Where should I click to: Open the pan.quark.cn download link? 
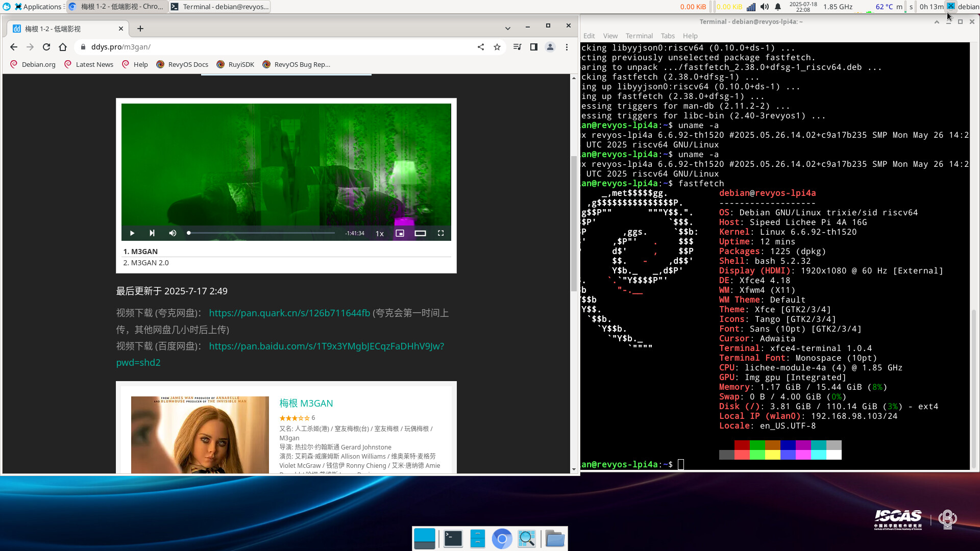point(289,313)
